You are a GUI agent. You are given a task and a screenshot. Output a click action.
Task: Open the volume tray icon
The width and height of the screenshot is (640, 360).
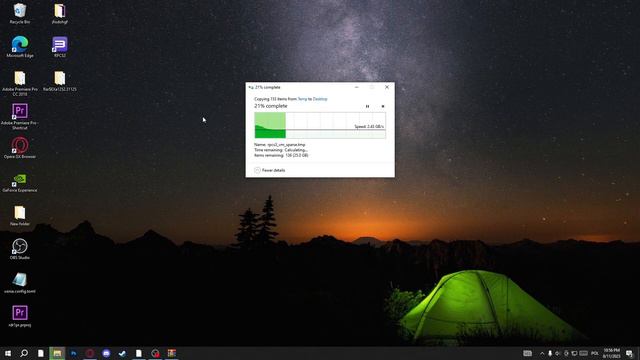558,353
